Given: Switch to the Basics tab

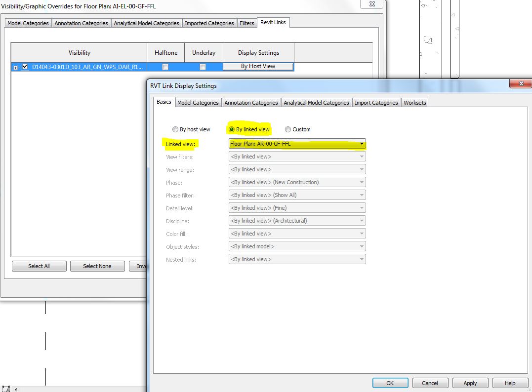Looking at the screenshot, I should click(x=164, y=102).
